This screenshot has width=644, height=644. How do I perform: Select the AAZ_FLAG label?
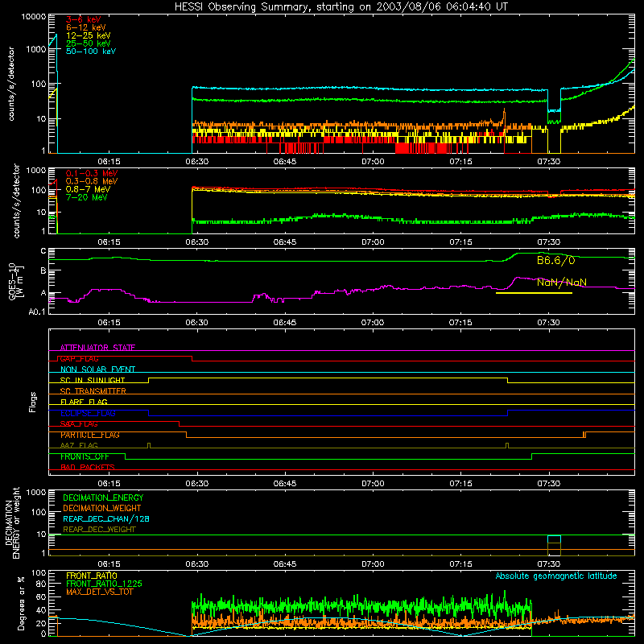[79, 445]
